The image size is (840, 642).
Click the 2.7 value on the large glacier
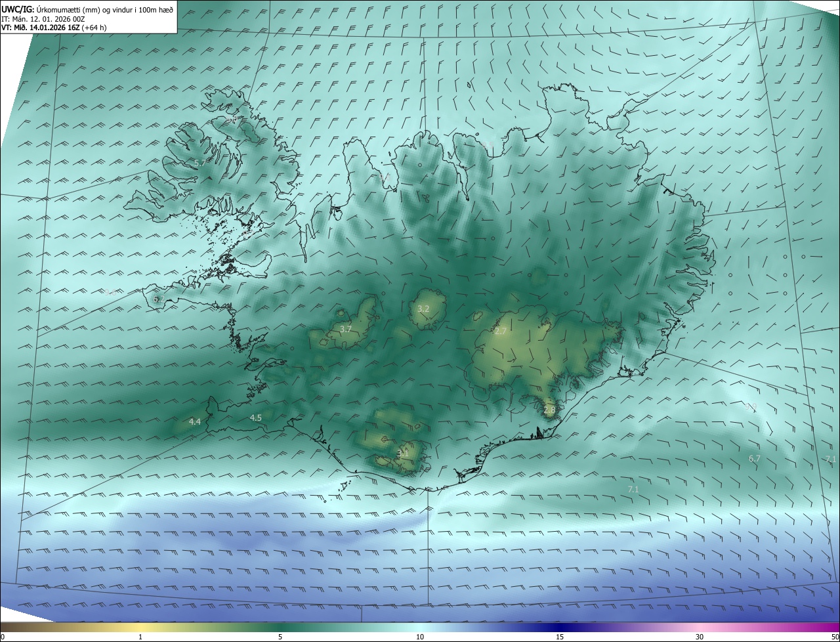coord(501,332)
